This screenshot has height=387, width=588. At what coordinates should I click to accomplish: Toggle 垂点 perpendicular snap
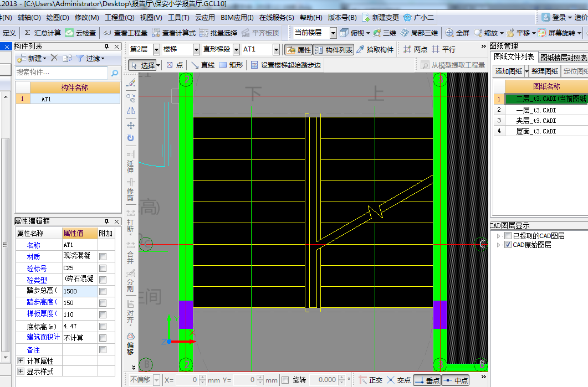tap(427, 380)
